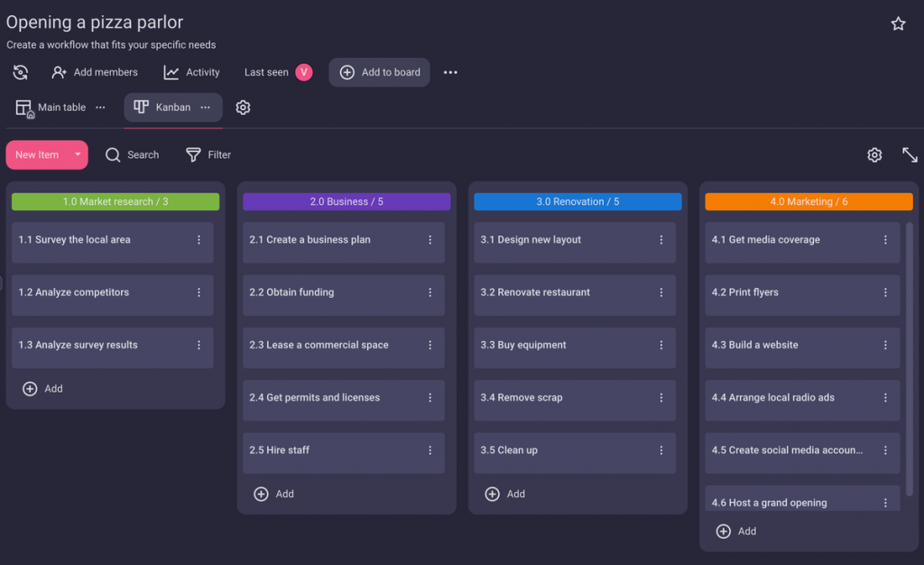
Task: Open the more options ellipsis beside Add to board
Action: pyautogui.click(x=450, y=72)
